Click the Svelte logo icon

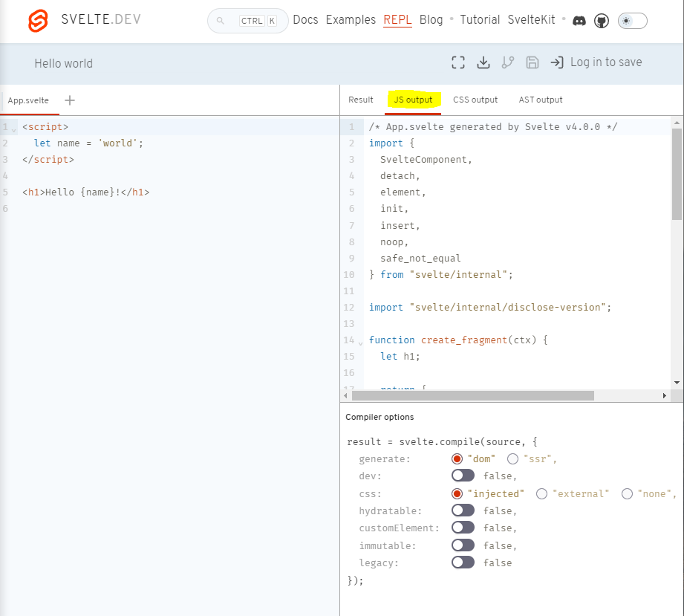38,21
